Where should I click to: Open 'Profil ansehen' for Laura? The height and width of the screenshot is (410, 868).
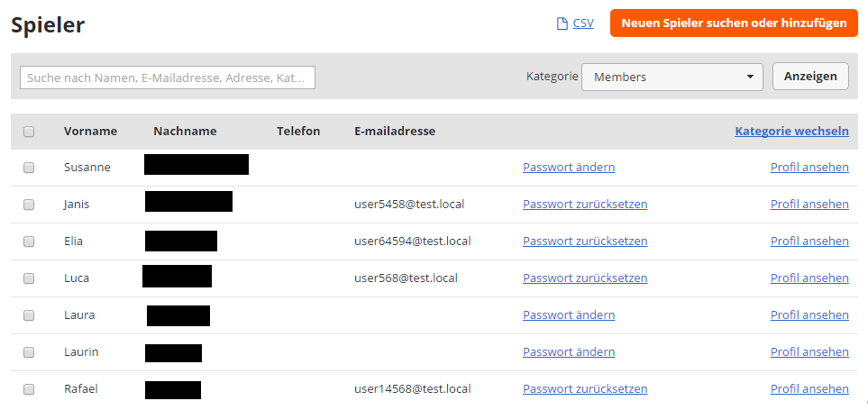point(809,314)
